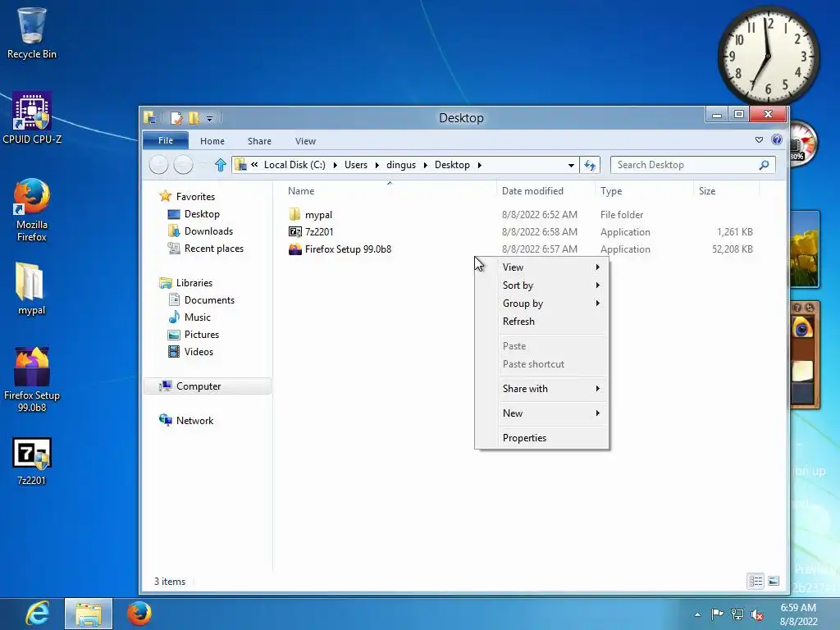The height and width of the screenshot is (630, 840).
Task: Open the Group by submenu
Action: pyautogui.click(x=541, y=304)
